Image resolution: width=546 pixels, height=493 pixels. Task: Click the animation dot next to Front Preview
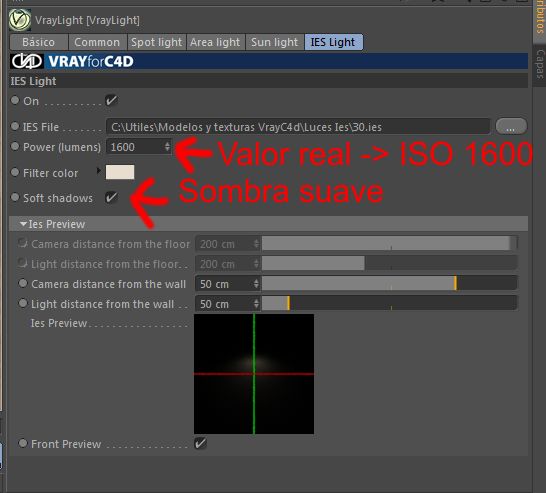click(23, 443)
